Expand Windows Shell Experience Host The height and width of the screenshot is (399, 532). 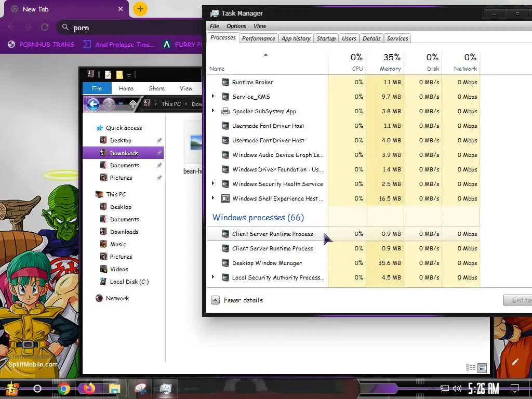[212, 198]
